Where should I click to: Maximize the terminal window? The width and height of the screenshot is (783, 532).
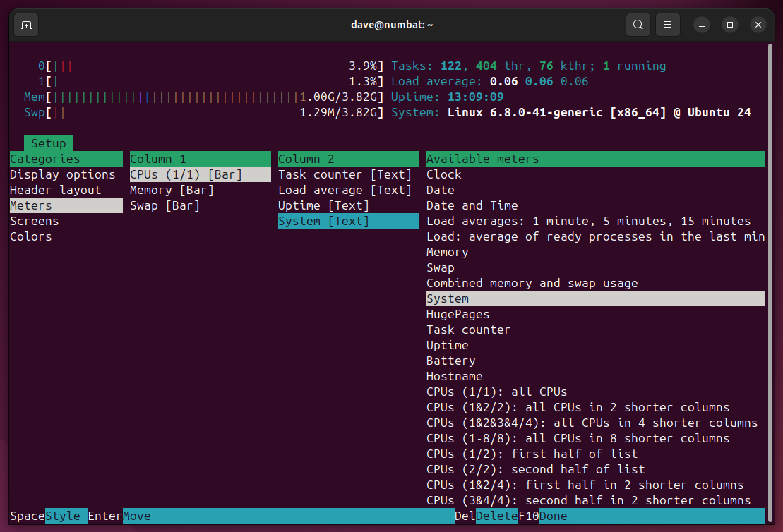point(730,25)
